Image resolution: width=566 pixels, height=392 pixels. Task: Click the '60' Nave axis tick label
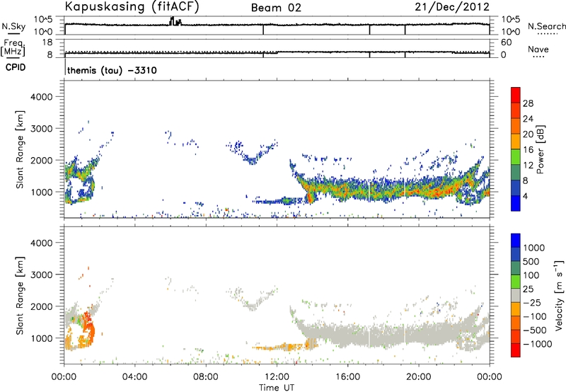click(x=506, y=42)
